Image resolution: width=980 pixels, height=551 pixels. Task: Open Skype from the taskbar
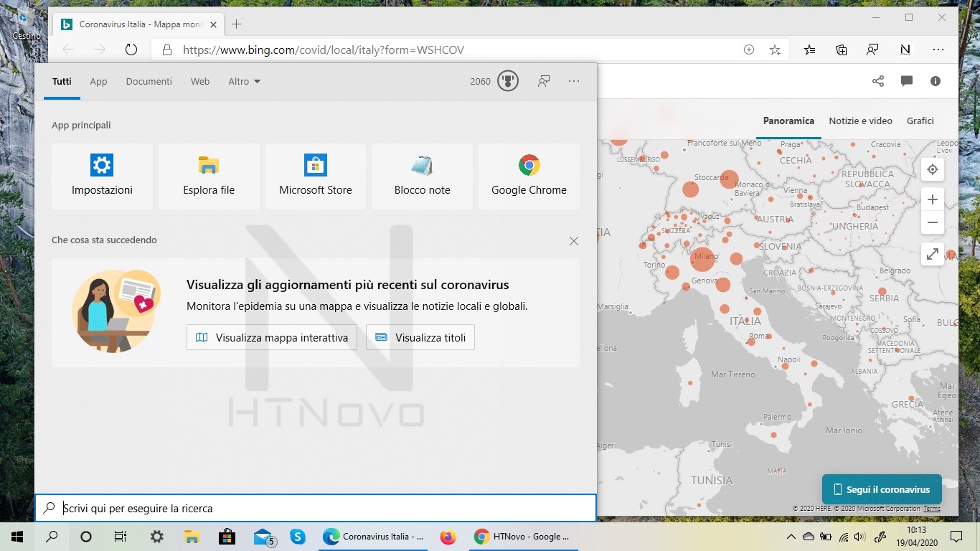[297, 536]
